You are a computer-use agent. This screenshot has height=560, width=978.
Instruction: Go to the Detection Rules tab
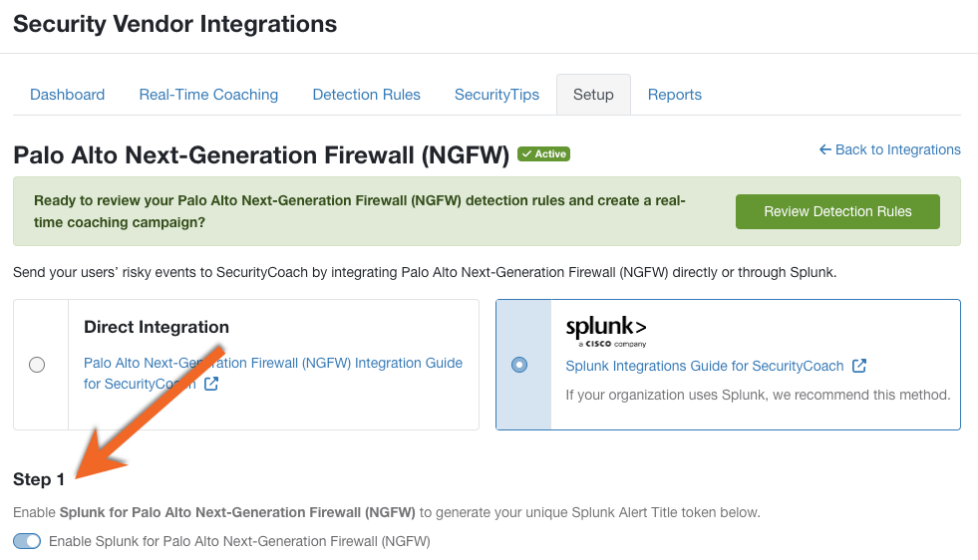tap(366, 95)
